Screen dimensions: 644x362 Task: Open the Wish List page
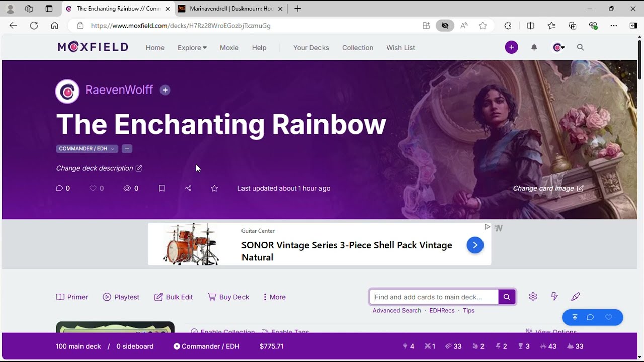400,48
